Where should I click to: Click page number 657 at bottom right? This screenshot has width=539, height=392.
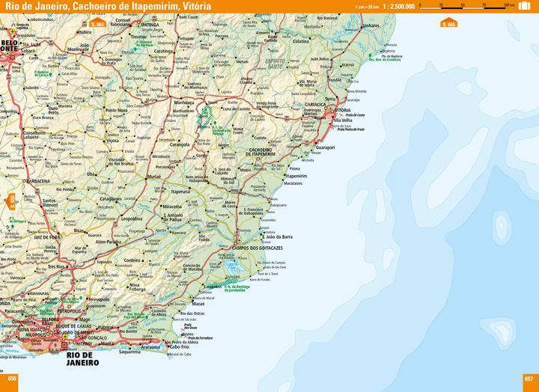point(529,378)
